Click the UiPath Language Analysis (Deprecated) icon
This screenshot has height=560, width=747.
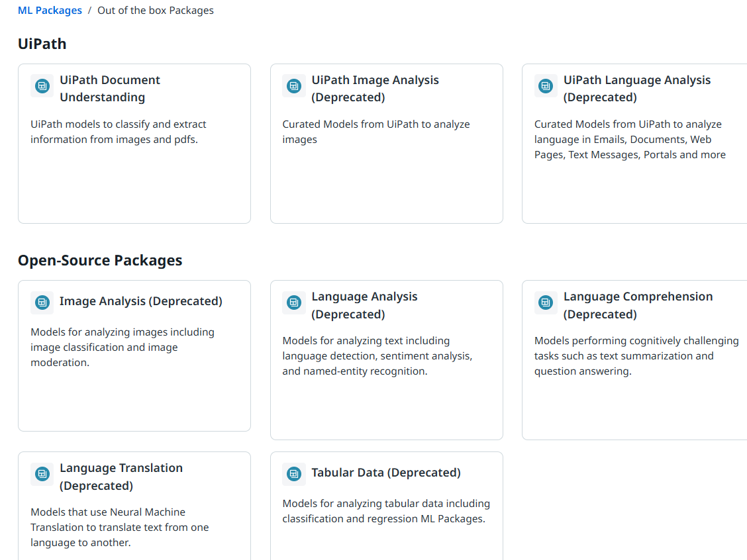coord(546,86)
